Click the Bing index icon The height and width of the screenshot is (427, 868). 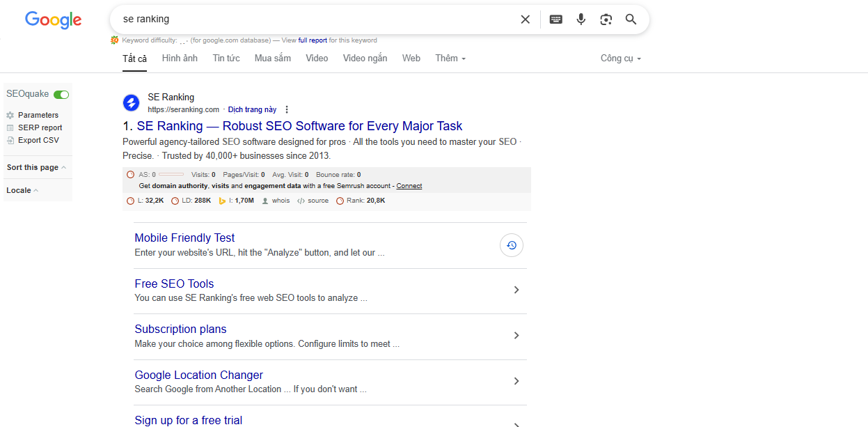pos(222,201)
